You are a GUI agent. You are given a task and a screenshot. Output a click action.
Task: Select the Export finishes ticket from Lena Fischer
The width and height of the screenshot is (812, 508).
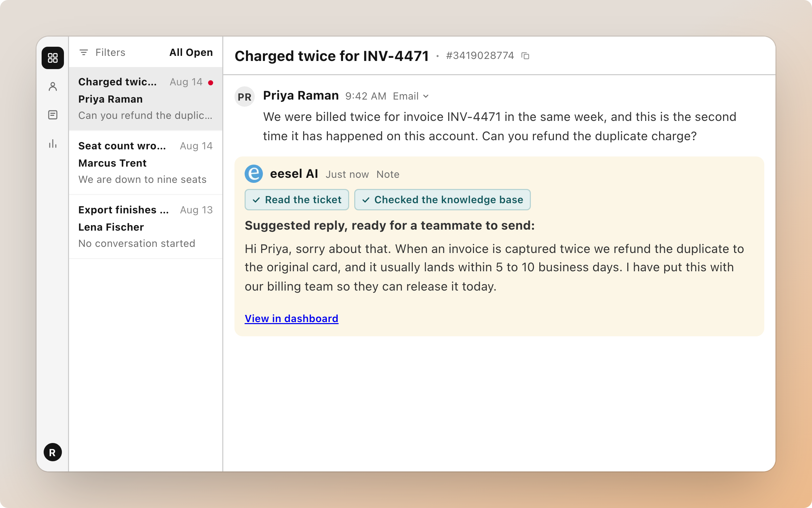(x=145, y=227)
